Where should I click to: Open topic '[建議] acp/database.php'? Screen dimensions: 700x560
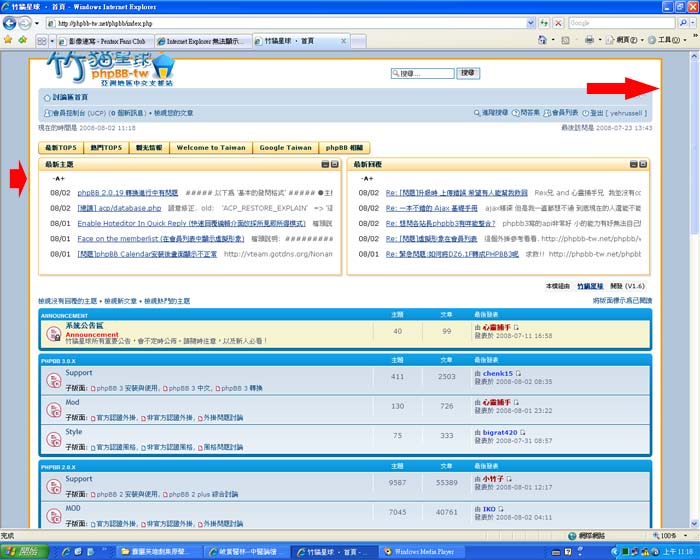tap(119, 208)
